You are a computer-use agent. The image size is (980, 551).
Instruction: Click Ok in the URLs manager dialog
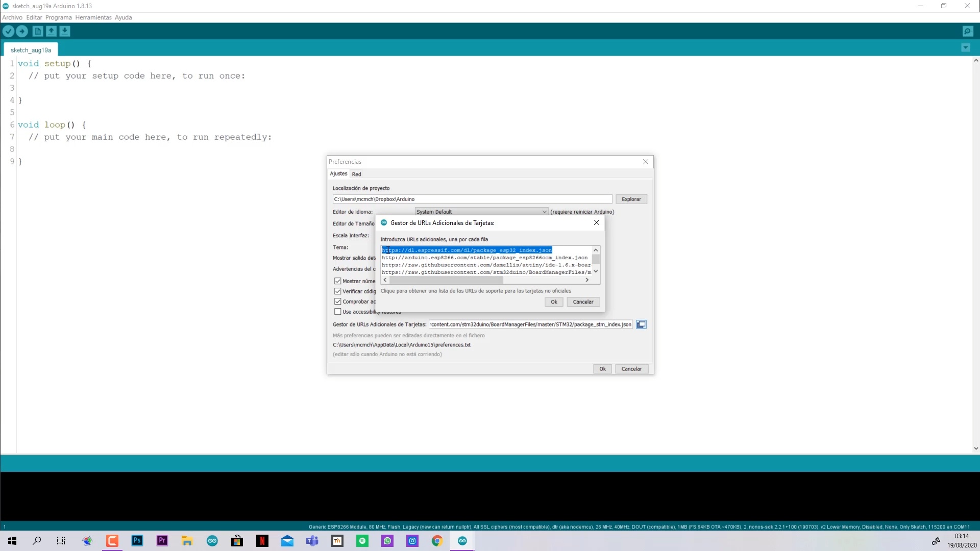[x=554, y=302]
